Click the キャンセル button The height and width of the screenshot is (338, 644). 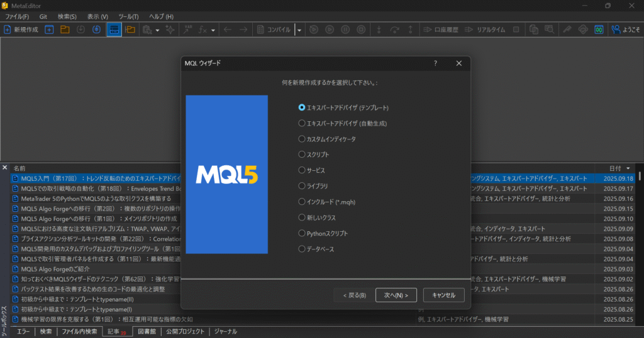coord(443,295)
